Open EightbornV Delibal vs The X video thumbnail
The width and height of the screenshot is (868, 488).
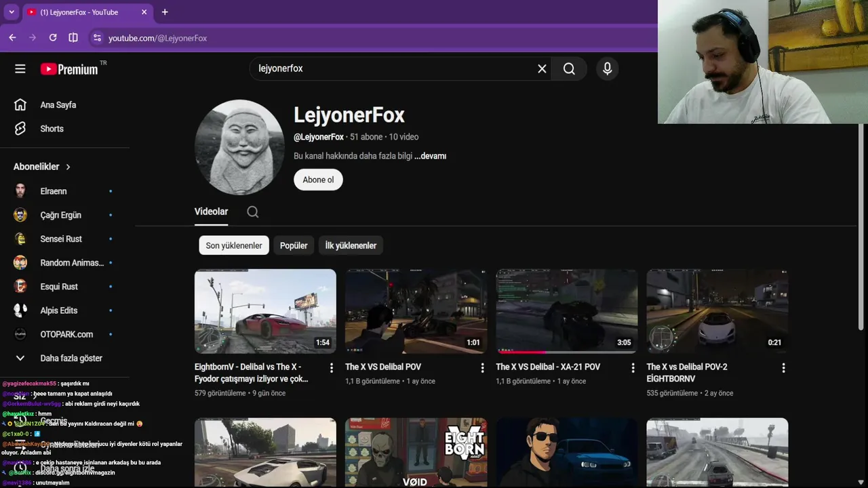[x=265, y=311]
